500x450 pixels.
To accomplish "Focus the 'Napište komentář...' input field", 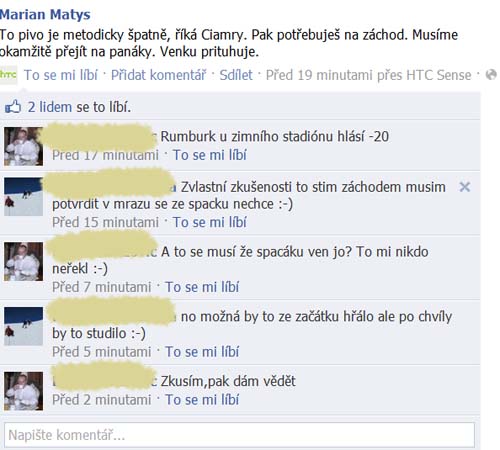I will point(239,435).
